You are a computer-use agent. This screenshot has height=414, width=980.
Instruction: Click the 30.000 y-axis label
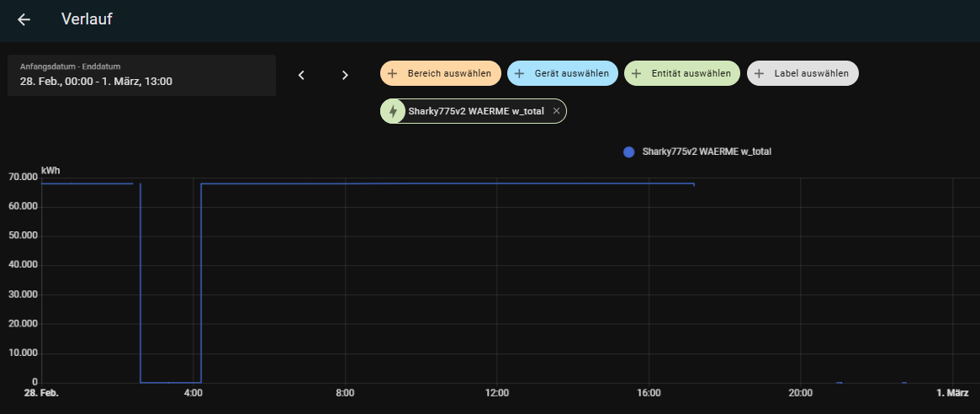click(23, 295)
